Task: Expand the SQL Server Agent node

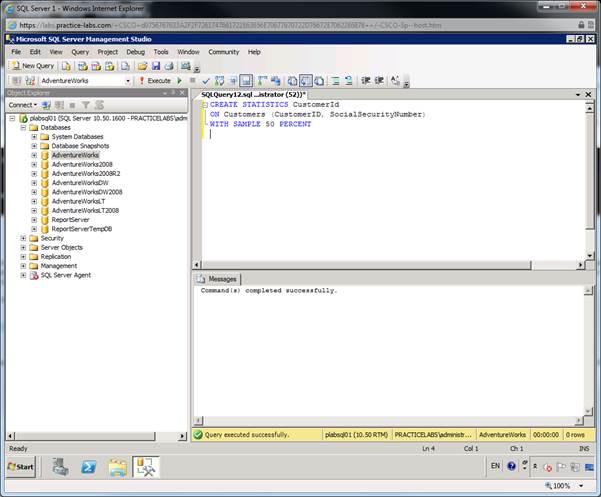Action: [x=23, y=275]
